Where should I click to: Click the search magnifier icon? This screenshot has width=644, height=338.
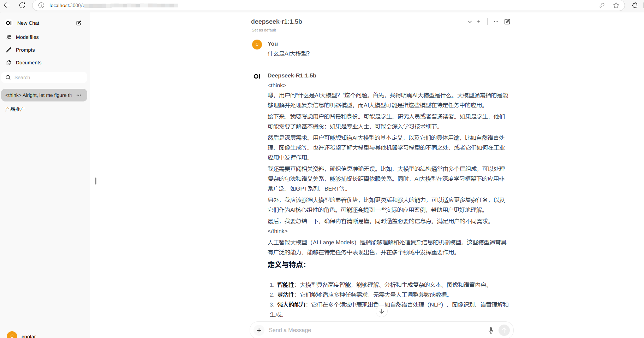tap(8, 77)
